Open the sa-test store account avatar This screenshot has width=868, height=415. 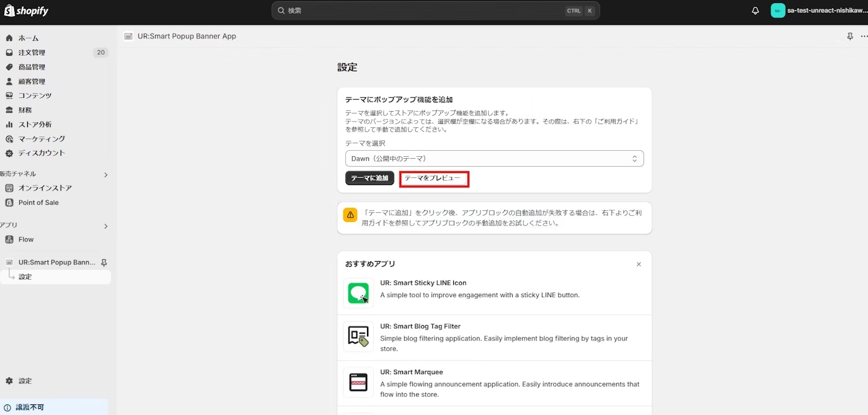pos(777,11)
